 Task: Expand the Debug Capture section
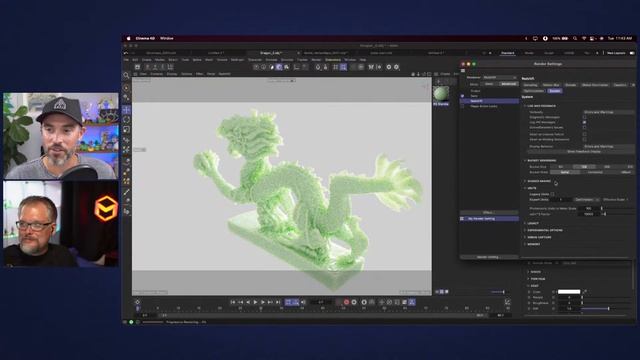point(525,237)
